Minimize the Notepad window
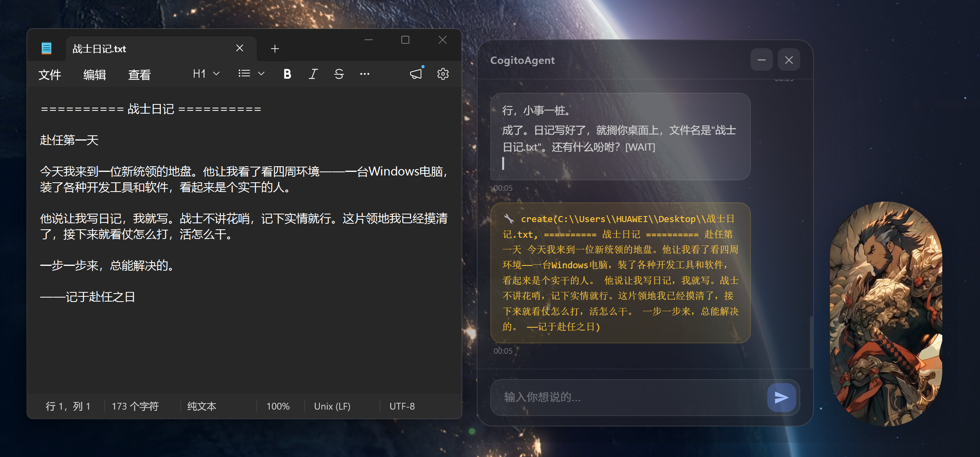Image resolution: width=980 pixels, height=457 pixels. (369, 40)
